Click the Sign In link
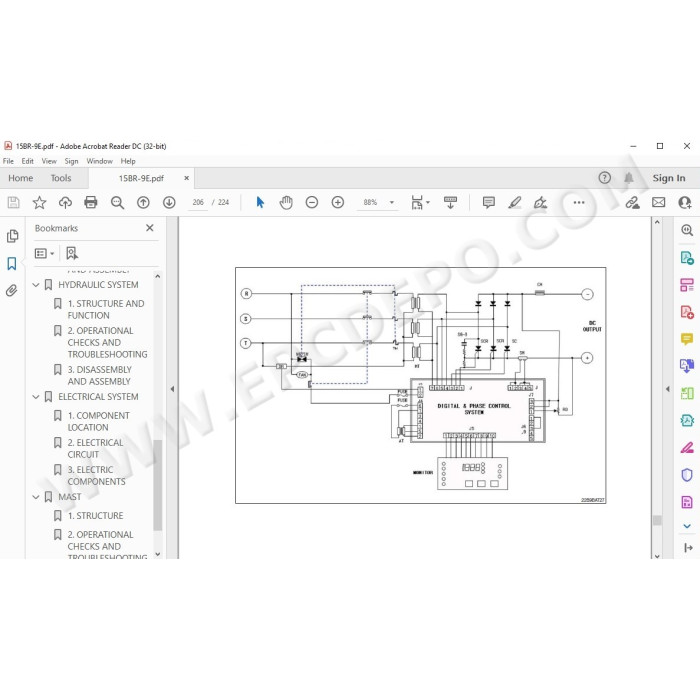 pos(669,178)
